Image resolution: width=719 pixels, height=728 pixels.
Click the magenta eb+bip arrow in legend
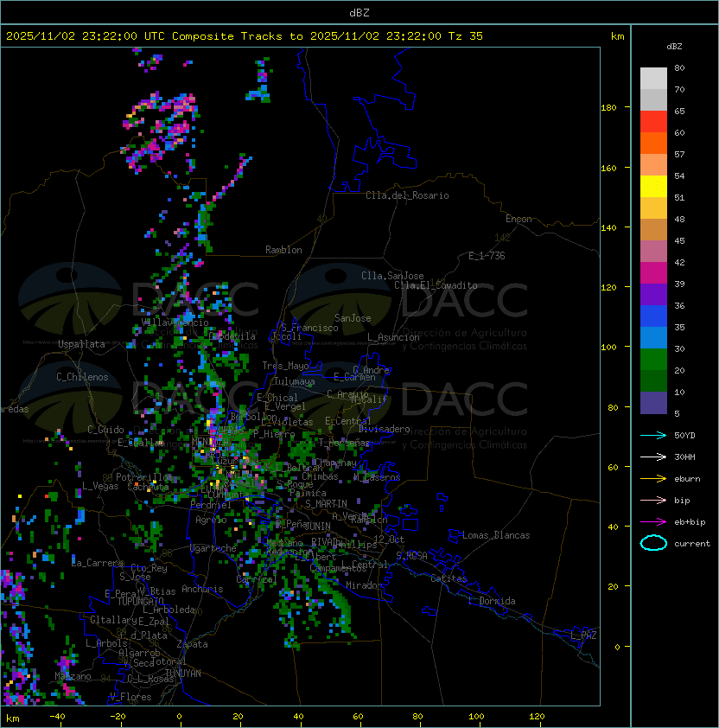pyautogui.click(x=653, y=522)
